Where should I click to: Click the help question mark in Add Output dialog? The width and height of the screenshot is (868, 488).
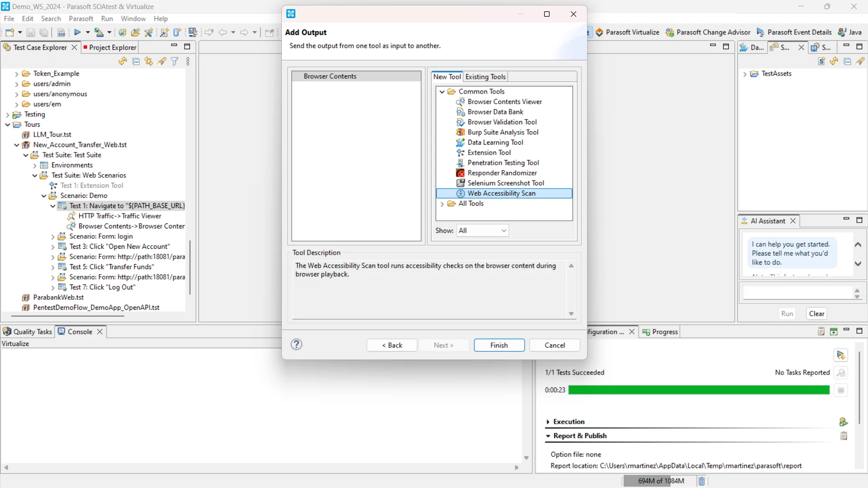pos(296,345)
